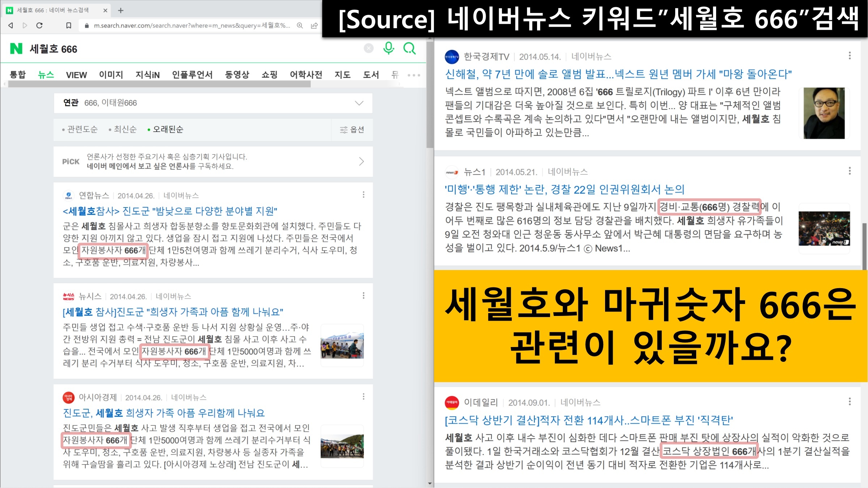868x488 pixels.
Task: Switch to the 이미지 tab
Action: coord(111,75)
